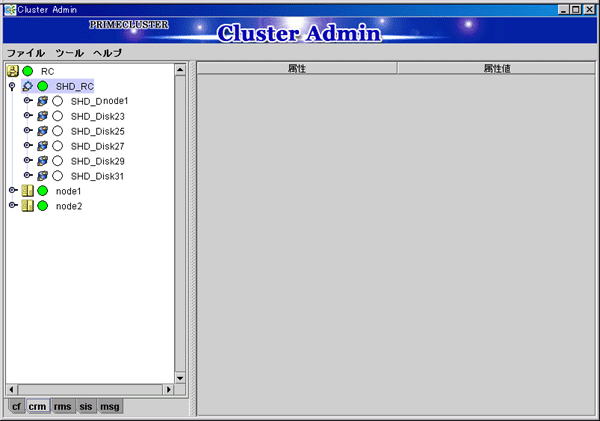This screenshot has width=600, height=421.
Task: Select the RC root label
Action: pos(48,71)
